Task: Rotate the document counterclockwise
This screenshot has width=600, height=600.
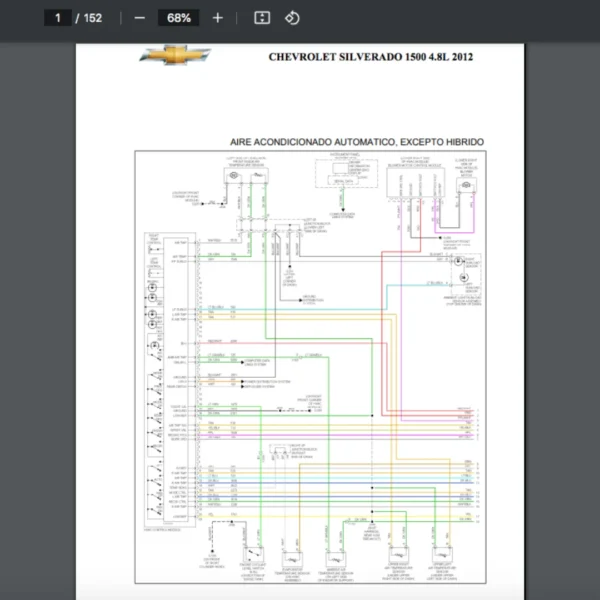Action: click(292, 18)
